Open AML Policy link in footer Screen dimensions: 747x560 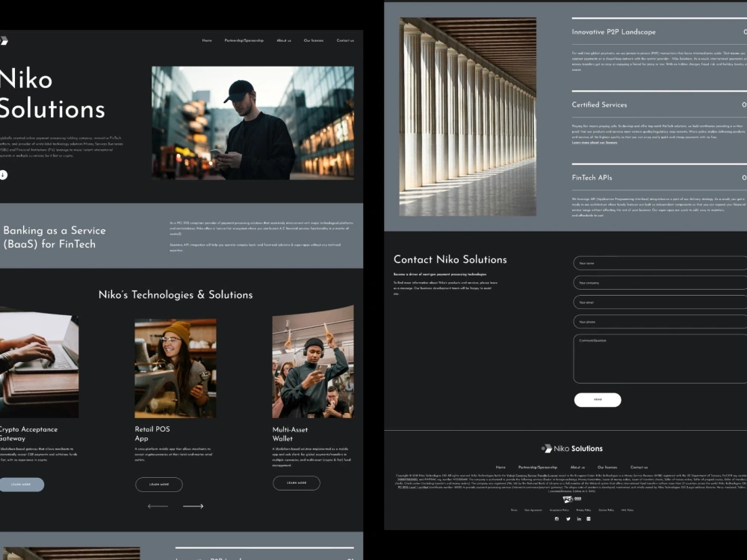click(x=627, y=510)
